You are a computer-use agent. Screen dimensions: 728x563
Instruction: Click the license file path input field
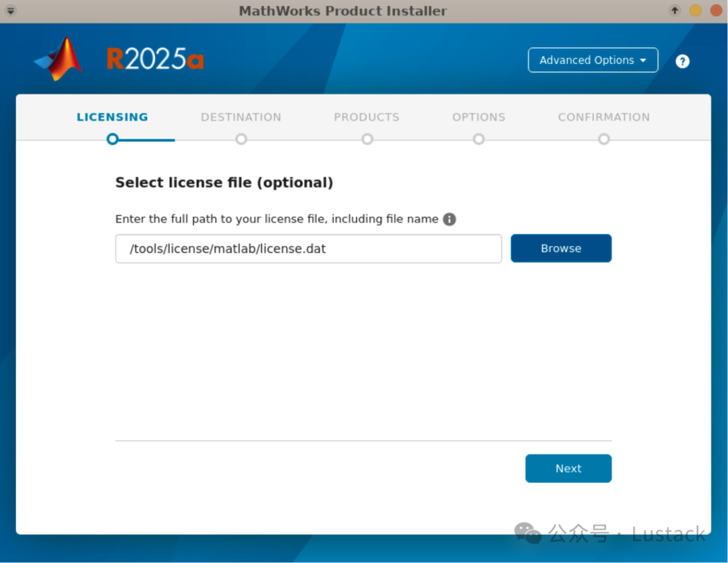[x=308, y=249]
